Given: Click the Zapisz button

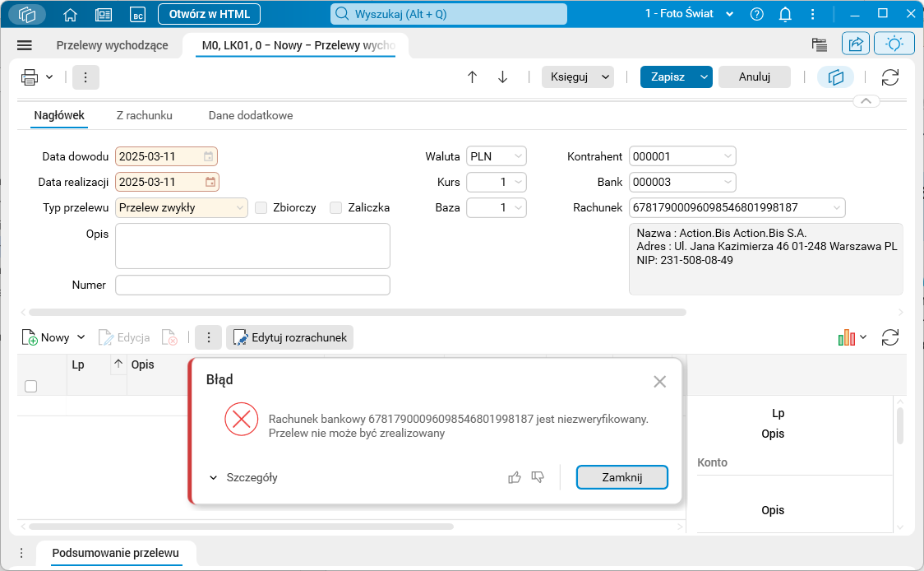Looking at the screenshot, I should 668,77.
